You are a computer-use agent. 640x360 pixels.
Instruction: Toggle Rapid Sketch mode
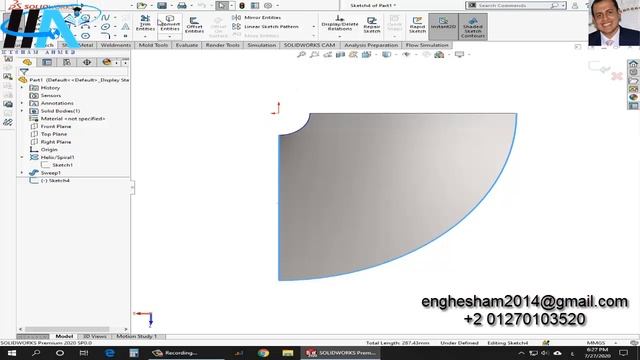(x=417, y=25)
